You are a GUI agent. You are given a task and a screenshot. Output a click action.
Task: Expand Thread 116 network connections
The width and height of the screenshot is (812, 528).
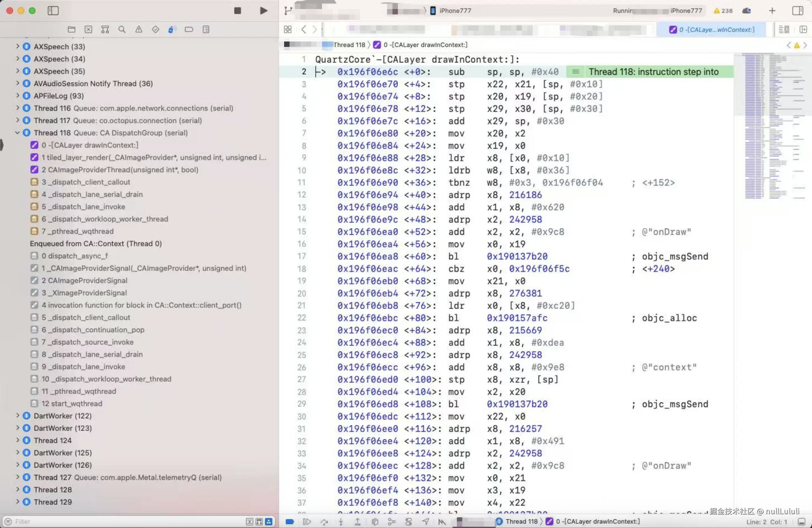click(x=17, y=108)
